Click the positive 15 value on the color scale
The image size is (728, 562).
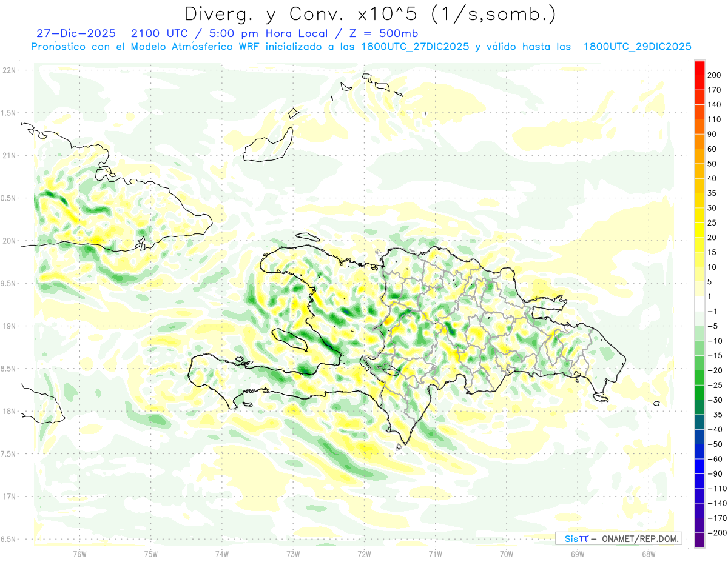713,252
